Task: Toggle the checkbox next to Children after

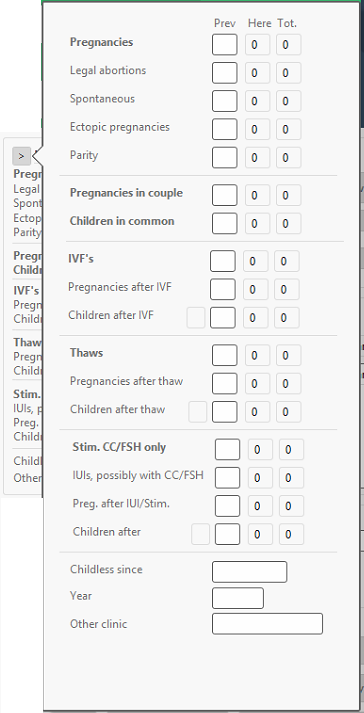Action: click(201, 534)
